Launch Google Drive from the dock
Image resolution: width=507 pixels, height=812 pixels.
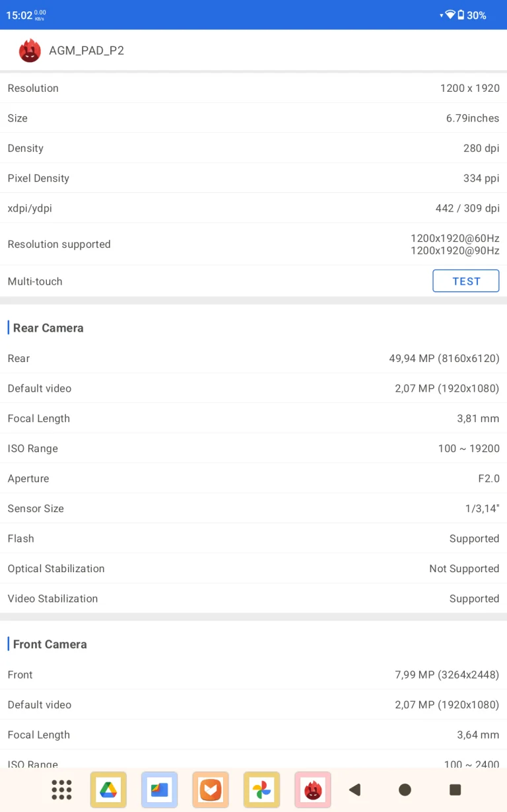tap(108, 790)
